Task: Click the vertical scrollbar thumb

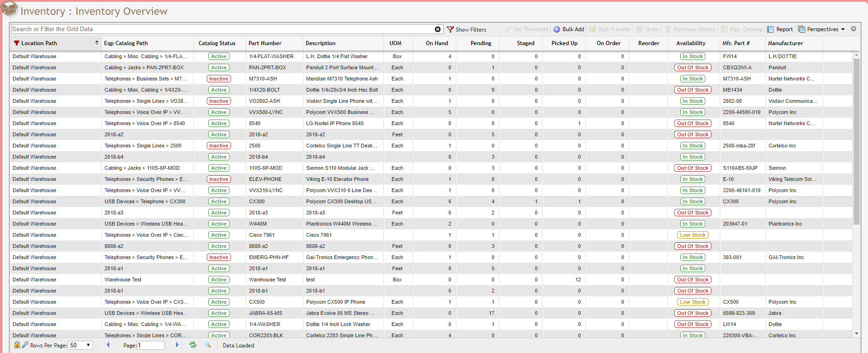Action: click(856, 140)
